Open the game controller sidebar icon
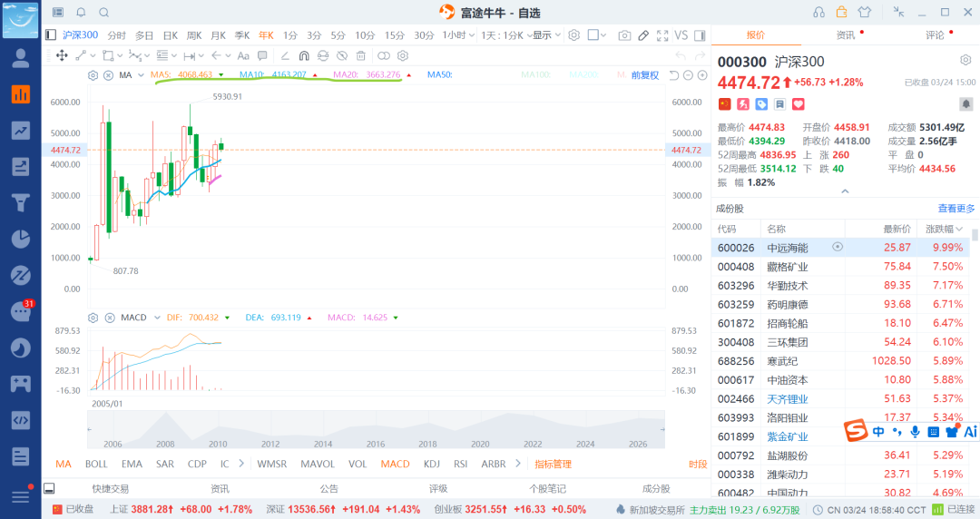Viewport: 980px width, 519px height. pyautogui.click(x=21, y=384)
